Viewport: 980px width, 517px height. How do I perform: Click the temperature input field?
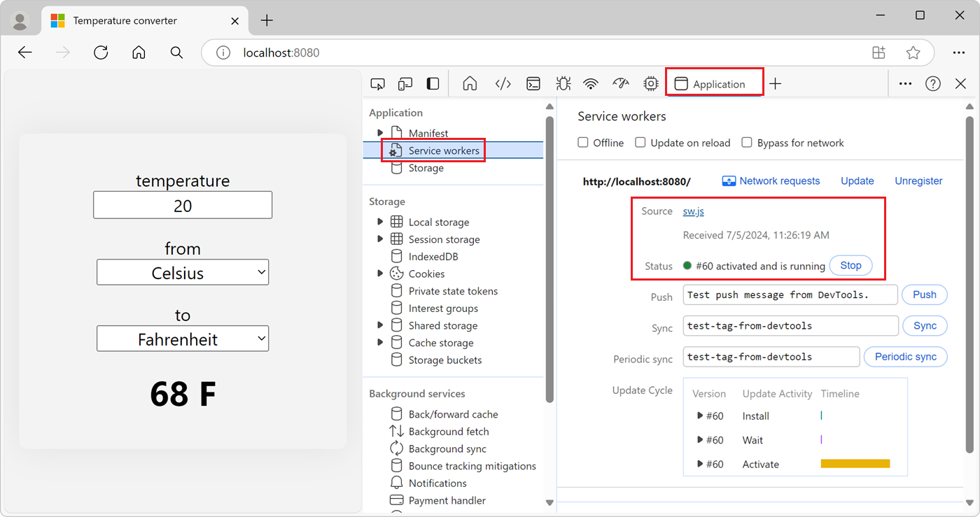click(183, 206)
